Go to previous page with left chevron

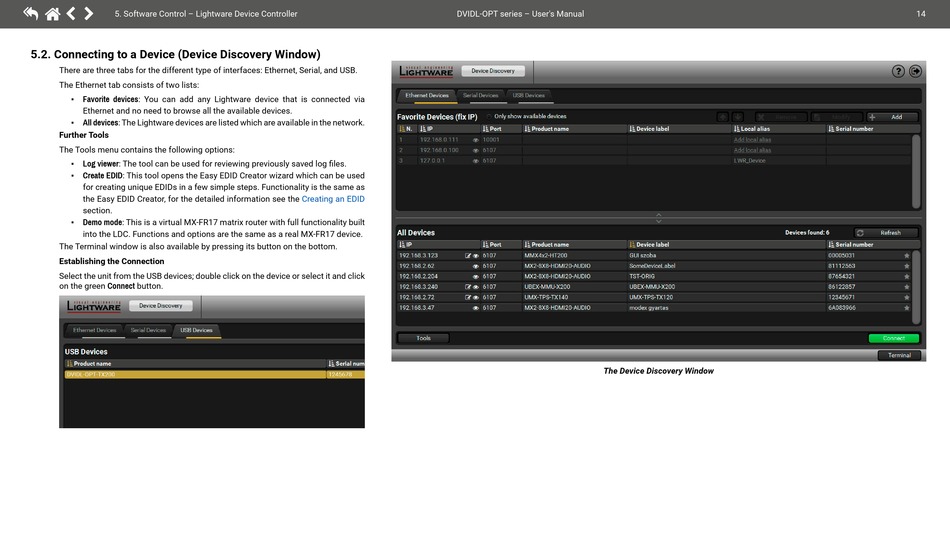point(71,13)
